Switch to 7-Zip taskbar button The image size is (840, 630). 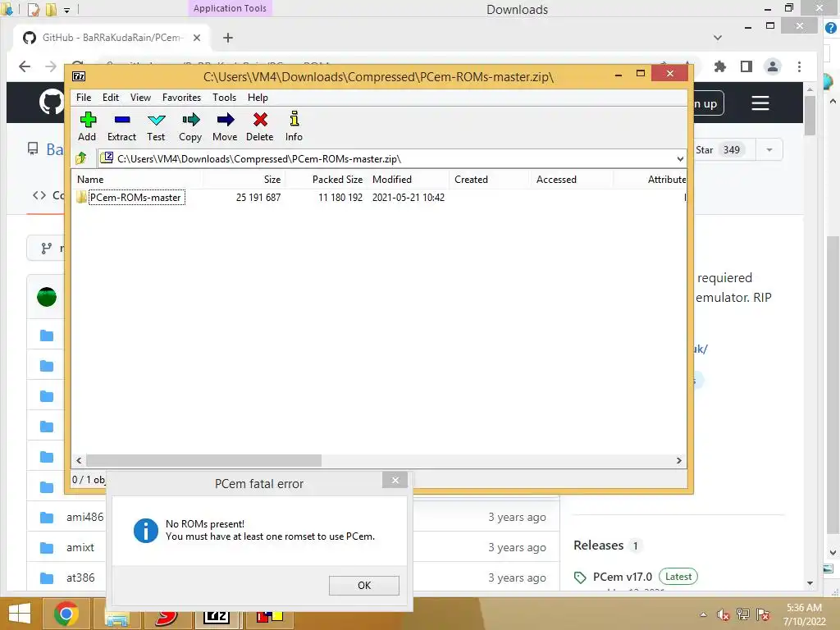[x=217, y=616]
